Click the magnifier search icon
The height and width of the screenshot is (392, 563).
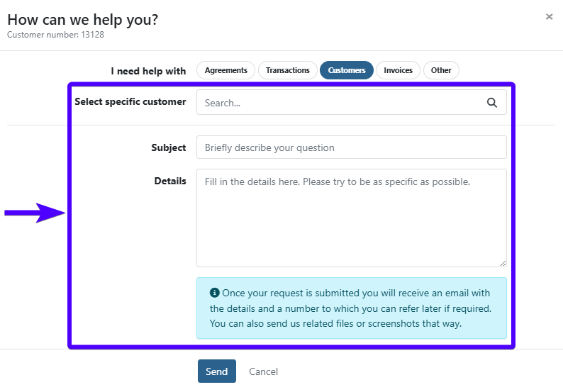pos(492,103)
